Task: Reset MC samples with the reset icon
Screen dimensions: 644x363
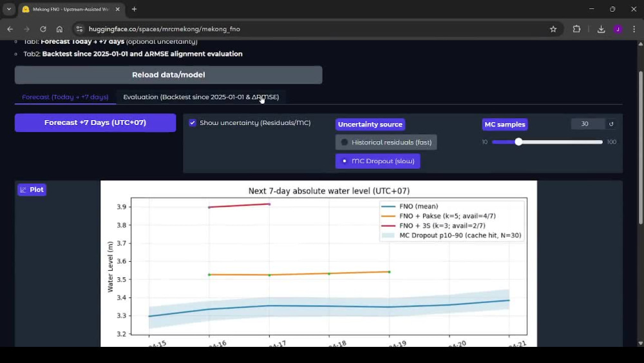Action: [x=611, y=124]
